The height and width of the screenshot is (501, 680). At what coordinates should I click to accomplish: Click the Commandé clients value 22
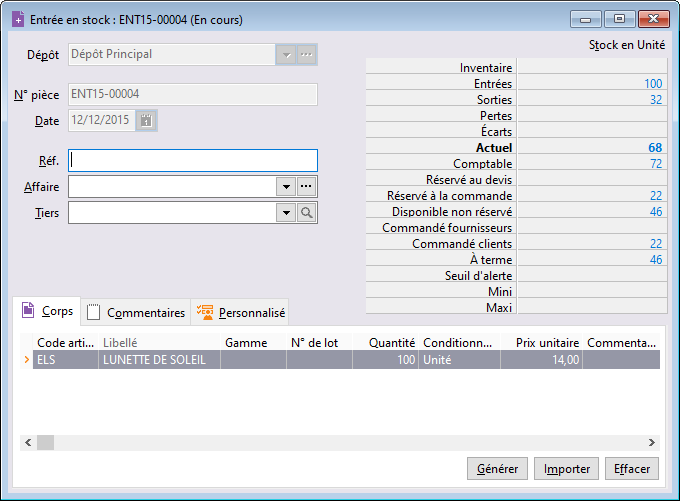tap(656, 244)
